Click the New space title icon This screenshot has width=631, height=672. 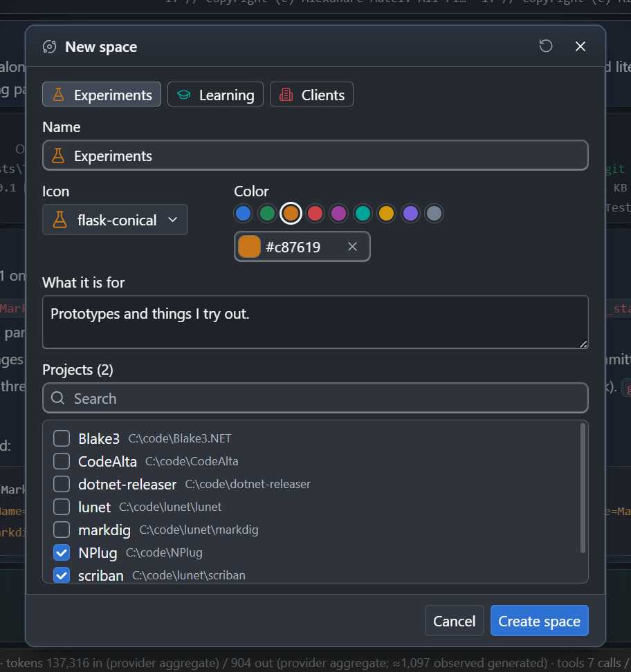pyautogui.click(x=50, y=47)
